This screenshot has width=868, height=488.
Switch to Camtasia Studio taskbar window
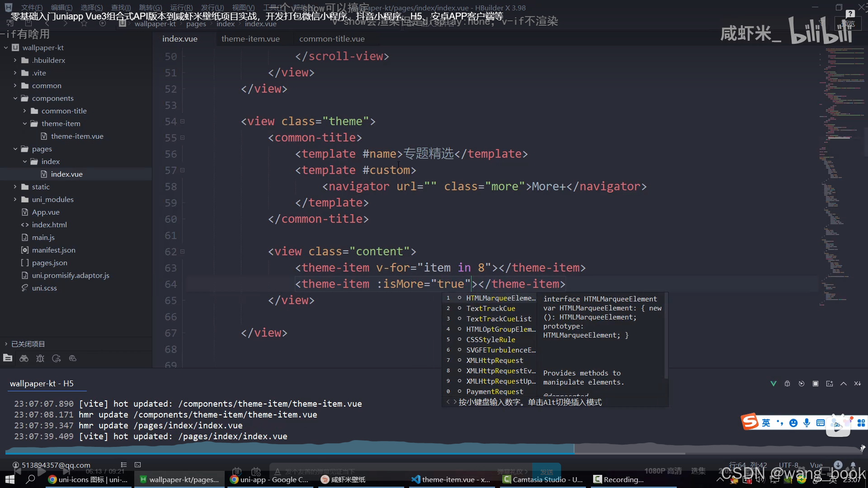point(543,479)
